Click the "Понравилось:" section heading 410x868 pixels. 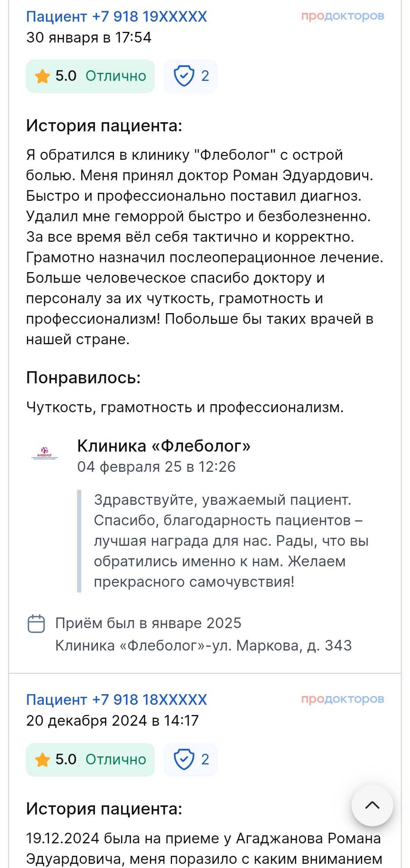point(83,378)
